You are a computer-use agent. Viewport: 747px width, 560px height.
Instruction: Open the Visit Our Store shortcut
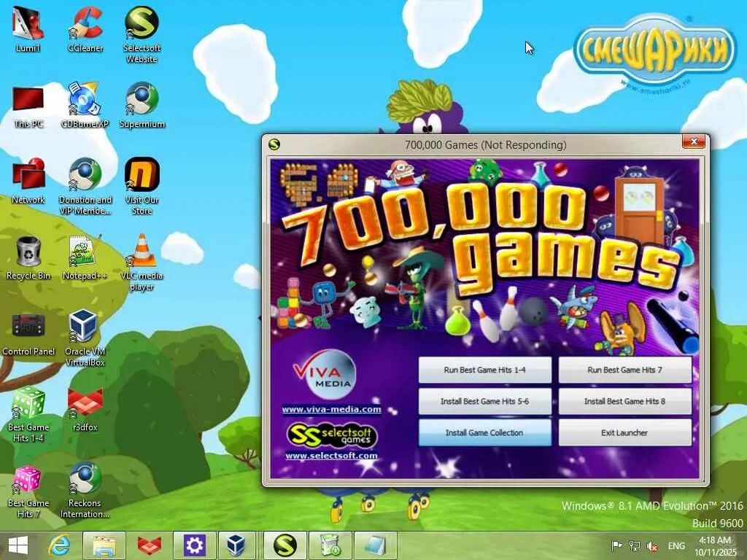142,186
